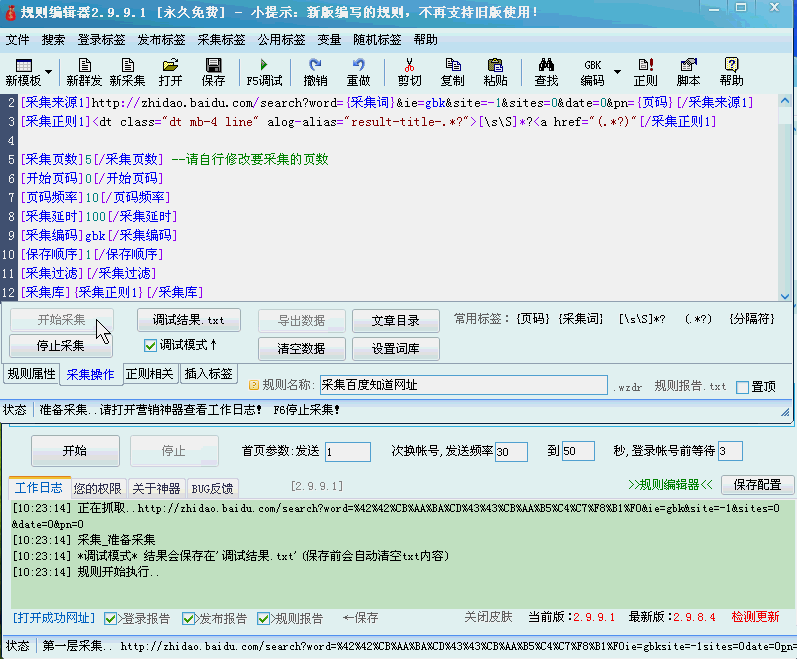The height and width of the screenshot is (659, 797).
Task: Open the 新模板 dropdown arrow
Action: [49, 72]
